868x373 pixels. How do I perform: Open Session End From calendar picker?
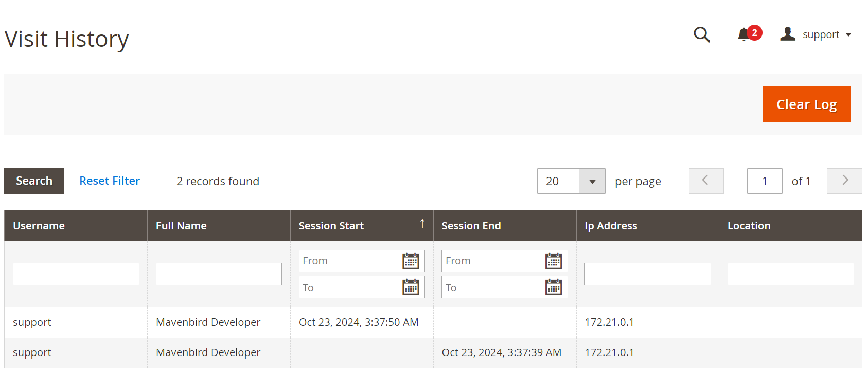click(554, 261)
